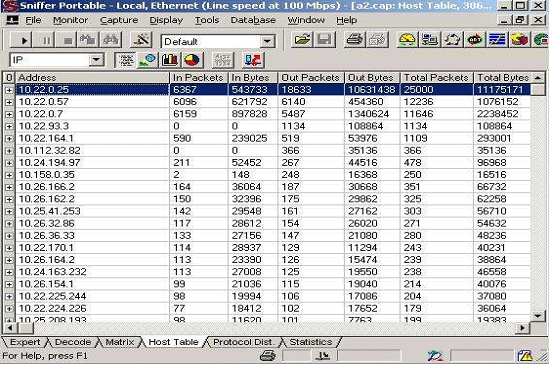The width and height of the screenshot is (549, 365).
Task: Switch to the Protocol Dist. tab
Action: [x=243, y=342]
